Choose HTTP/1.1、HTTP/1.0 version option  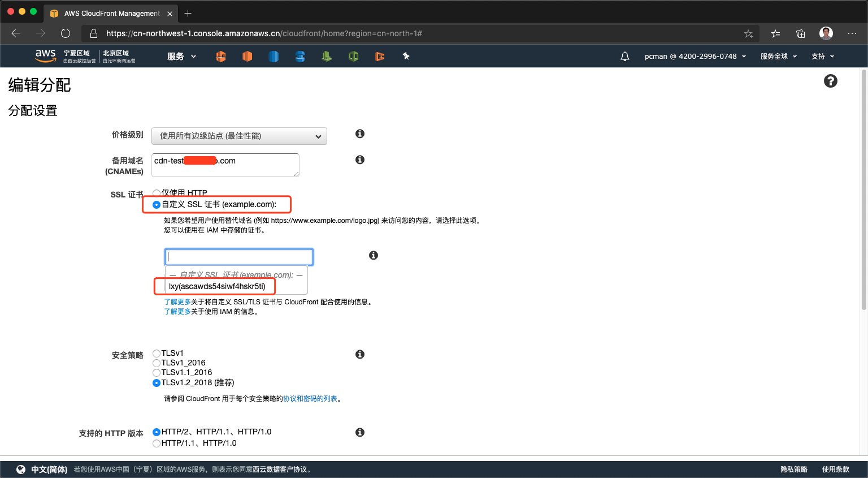click(157, 443)
